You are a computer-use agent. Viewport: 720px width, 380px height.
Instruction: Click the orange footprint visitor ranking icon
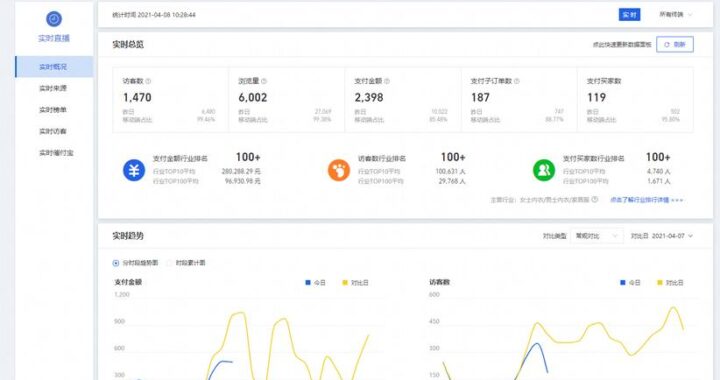pyautogui.click(x=339, y=170)
